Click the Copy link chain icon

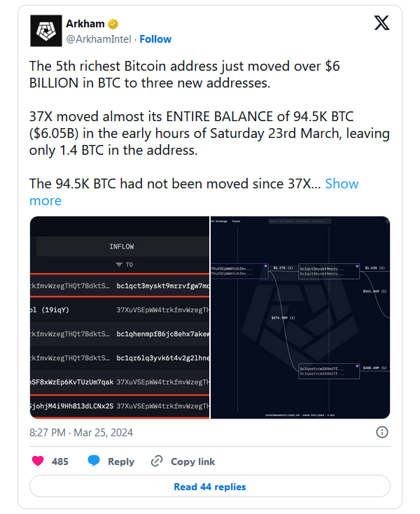pyautogui.click(x=157, y=461)
